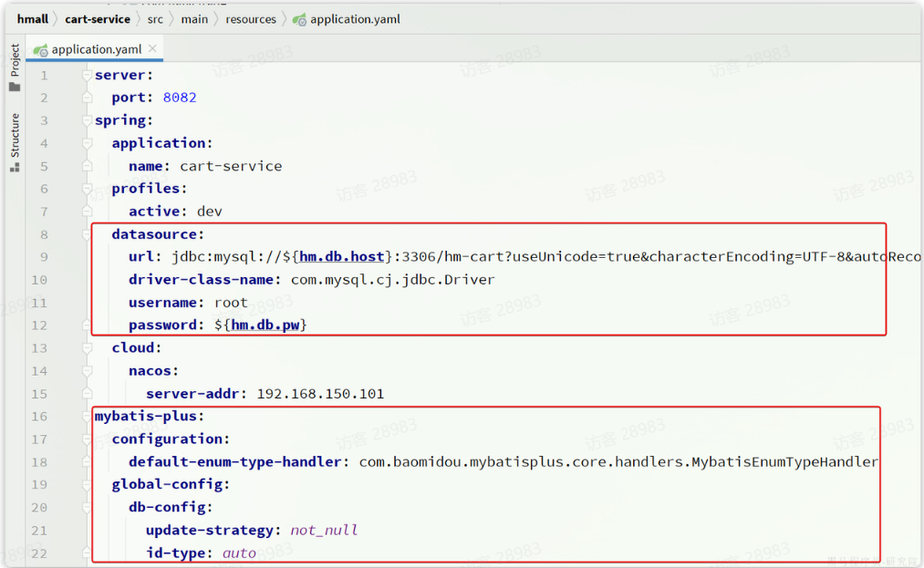The height and width of the screenshot is (568, 924).
Task: Collapse the global-config block fold marker
Action: tap(88, 485)
